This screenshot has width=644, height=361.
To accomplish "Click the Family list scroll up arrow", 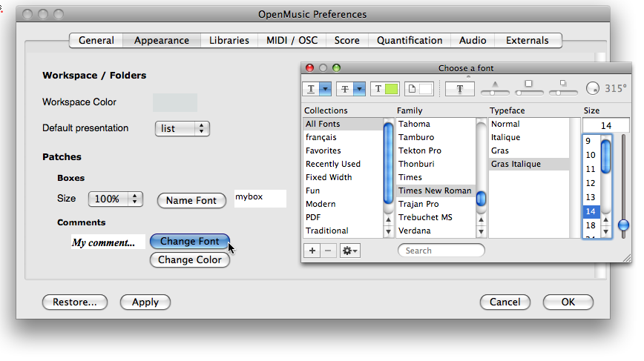I will (481, 220).
